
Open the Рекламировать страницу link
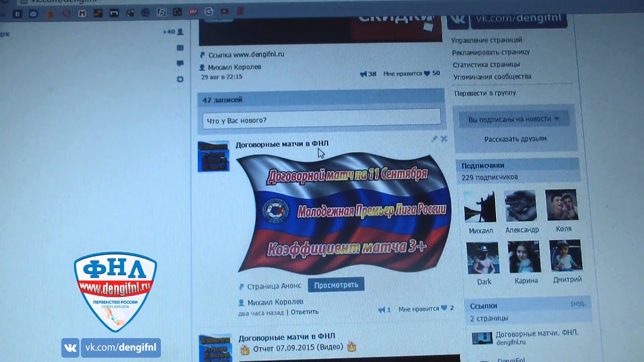coord(491,52)
